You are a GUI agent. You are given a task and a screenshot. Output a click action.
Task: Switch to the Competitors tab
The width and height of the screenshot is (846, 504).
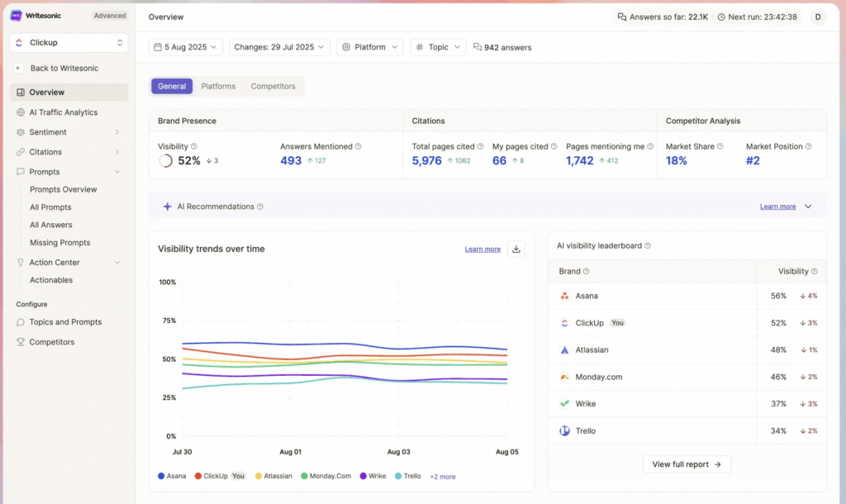(x=273, y=86)
